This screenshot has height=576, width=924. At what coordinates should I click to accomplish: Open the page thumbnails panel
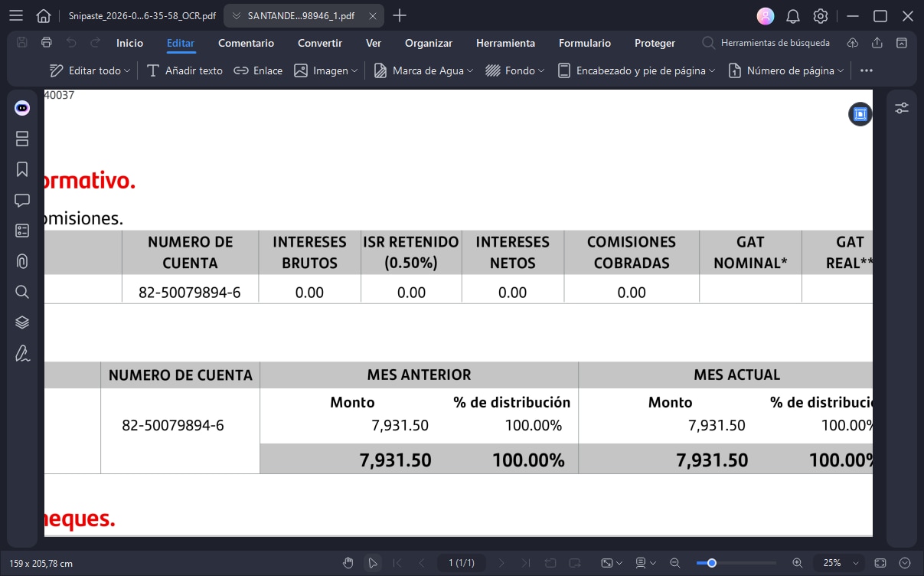coord(21,139)
